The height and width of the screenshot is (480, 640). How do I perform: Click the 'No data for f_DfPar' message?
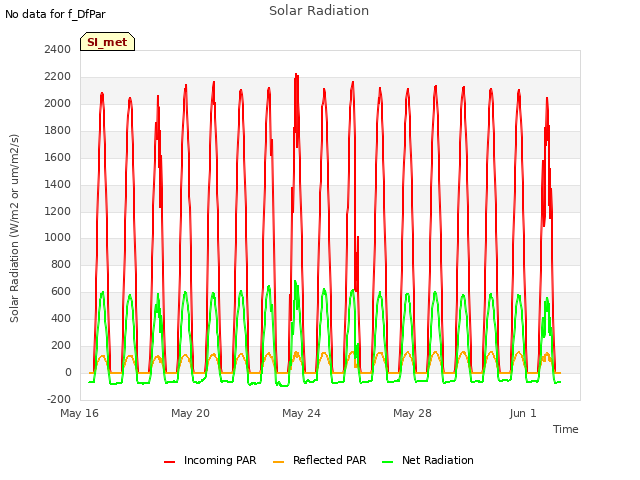[56, 14]
